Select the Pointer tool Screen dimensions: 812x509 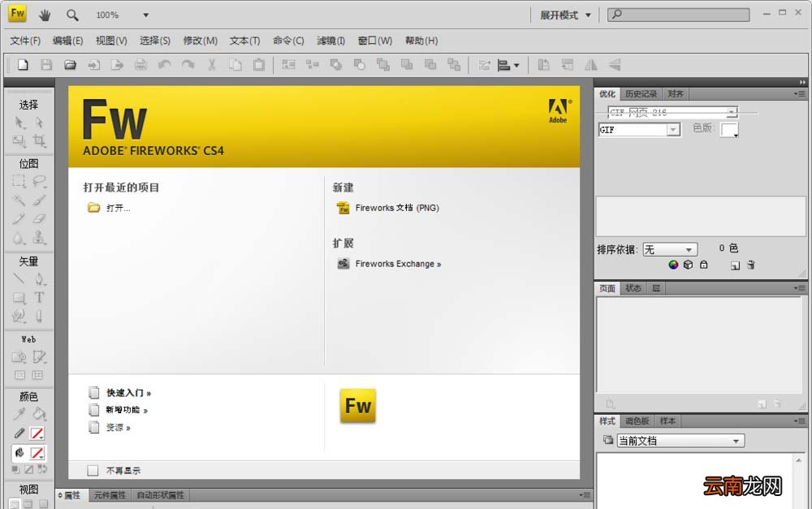click(19, 123)
